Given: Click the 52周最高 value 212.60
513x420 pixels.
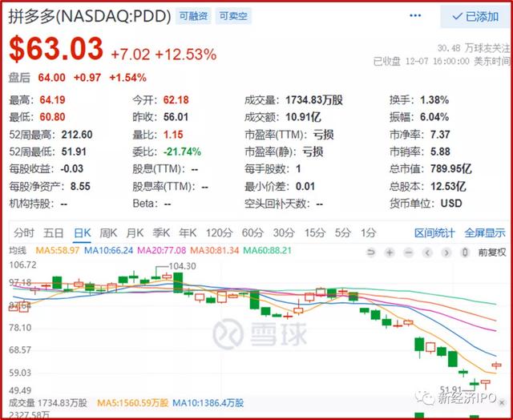Looking at the screenshot, I should click(x=77, y=135).
